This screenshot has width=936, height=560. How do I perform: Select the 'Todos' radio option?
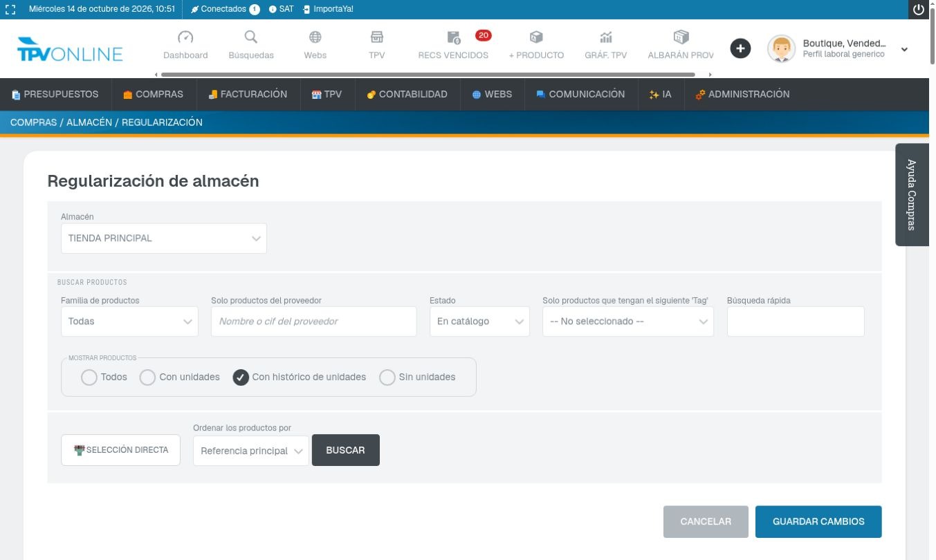pyautogui.click(x=89, y=377)
